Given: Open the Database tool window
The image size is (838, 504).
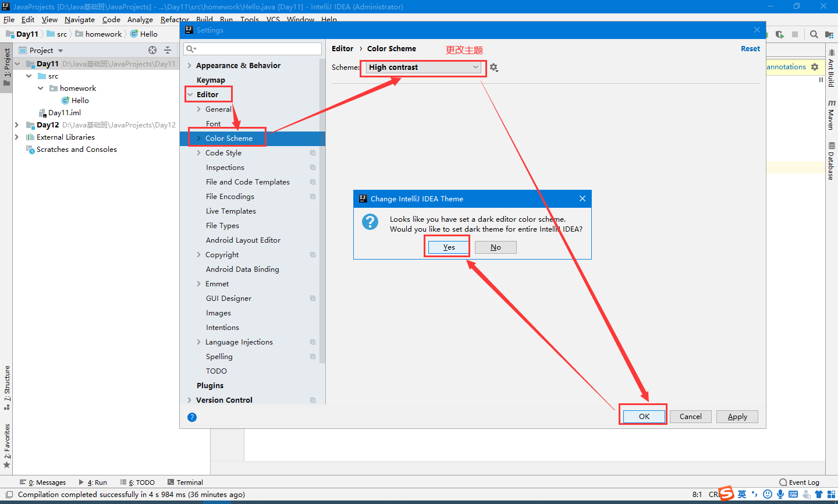Looking at the screenshot, I should (x=832, y=161).
